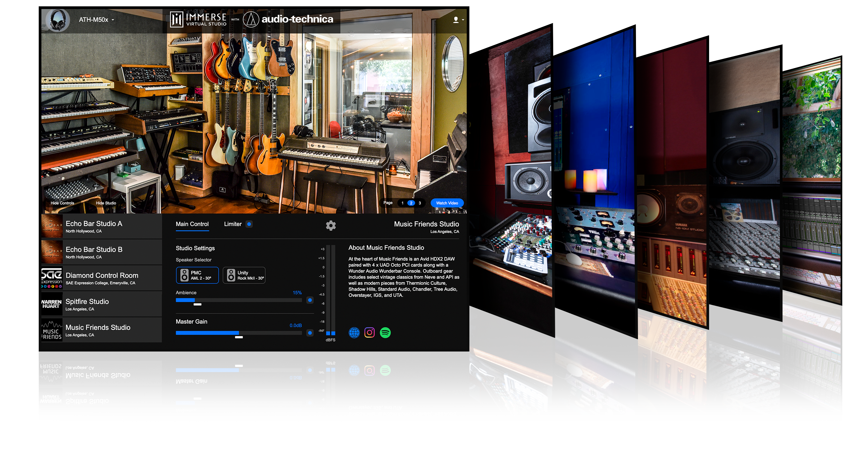Viewport: 868px width, 456px height.
Task: Select studio photo page 2
Action: pyautogui.click(x=411, y=203)
